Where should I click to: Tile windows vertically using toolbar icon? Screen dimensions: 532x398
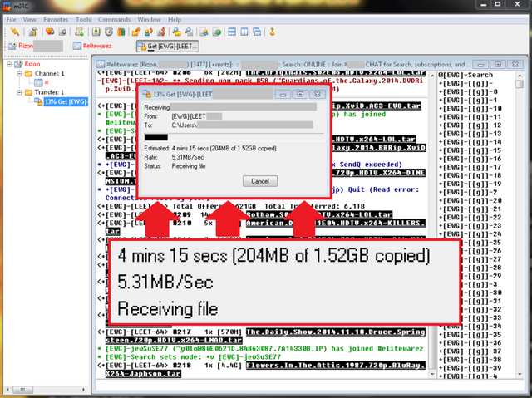(x=244, y=32)
